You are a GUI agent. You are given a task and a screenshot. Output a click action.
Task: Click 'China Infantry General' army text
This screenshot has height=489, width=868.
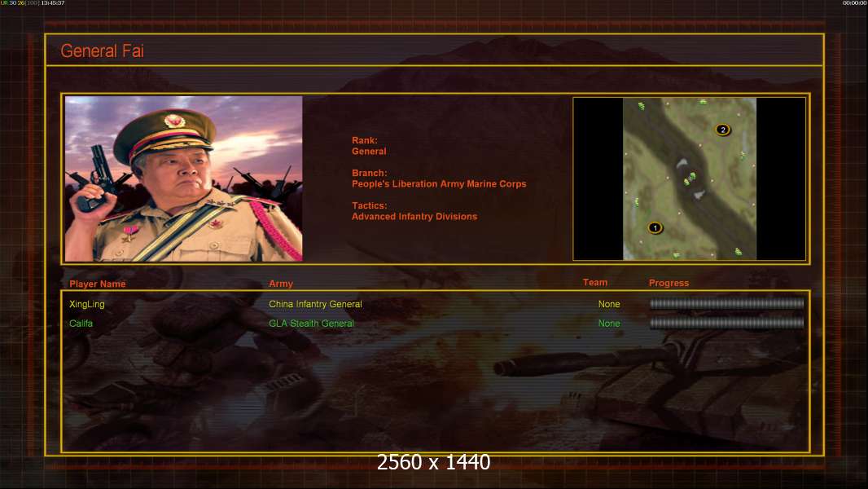pyautogui.click(x=316, y=304)
